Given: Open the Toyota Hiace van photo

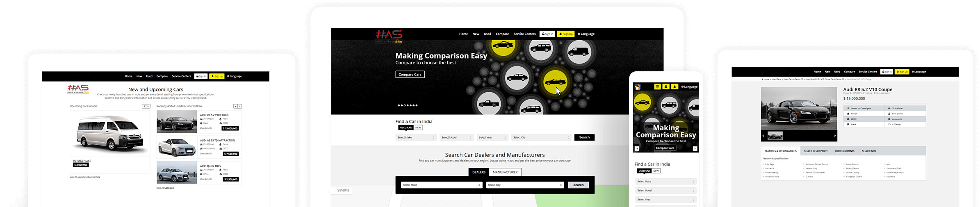Looking at the screenshot, I should click(110, 134).
